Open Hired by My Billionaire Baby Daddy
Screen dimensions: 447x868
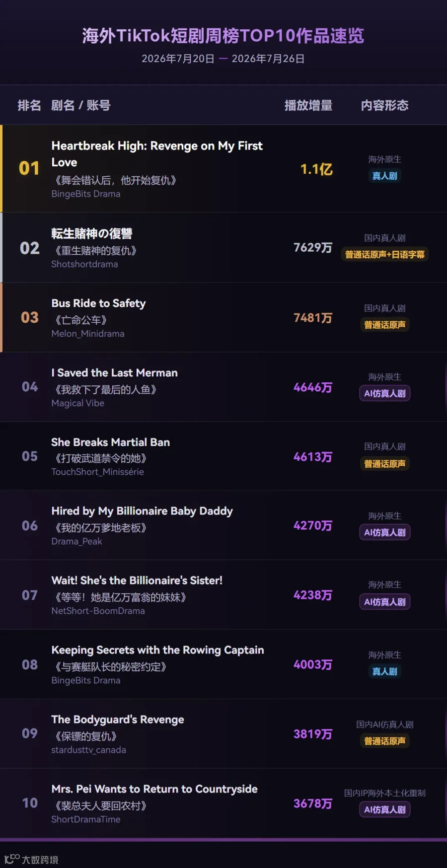click(x=142, y=511)
